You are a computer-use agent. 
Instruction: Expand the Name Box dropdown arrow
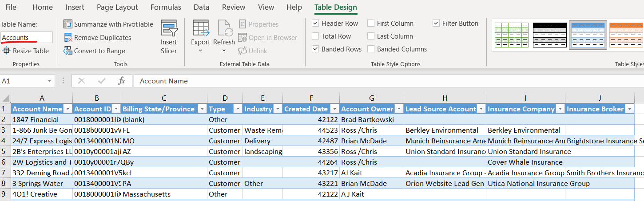point(49,81)
